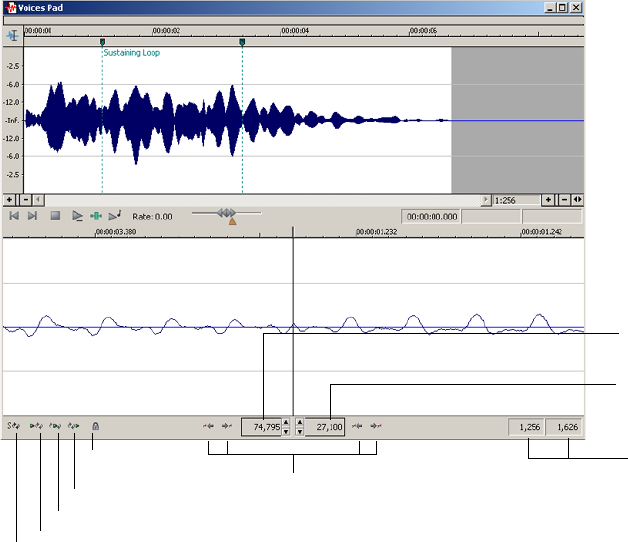Screen dimensions: 628x542
Task: Click the horizontal scrollbar right arrow
Action: click(486, 199)
